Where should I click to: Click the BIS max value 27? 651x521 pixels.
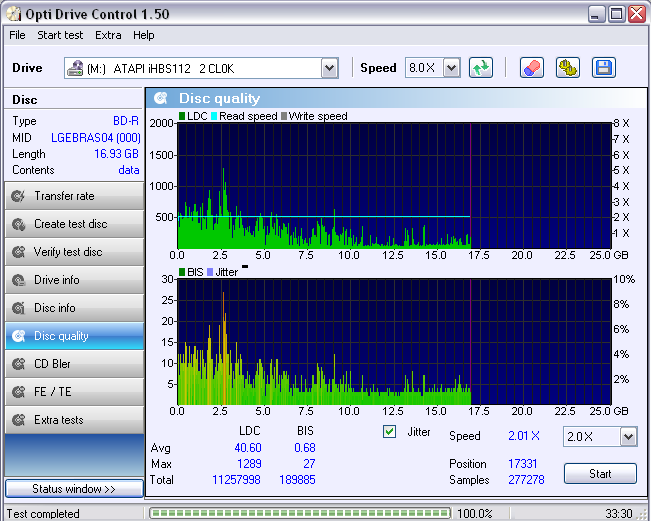tap(309, 464)
